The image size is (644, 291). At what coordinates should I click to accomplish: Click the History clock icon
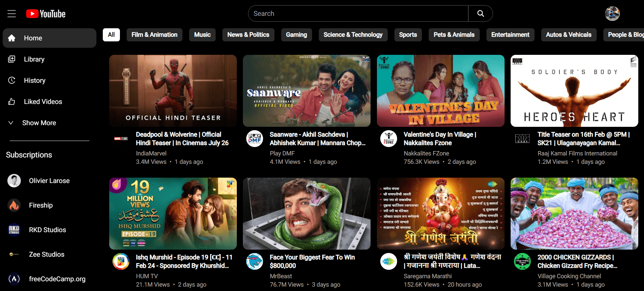(12, 80)
